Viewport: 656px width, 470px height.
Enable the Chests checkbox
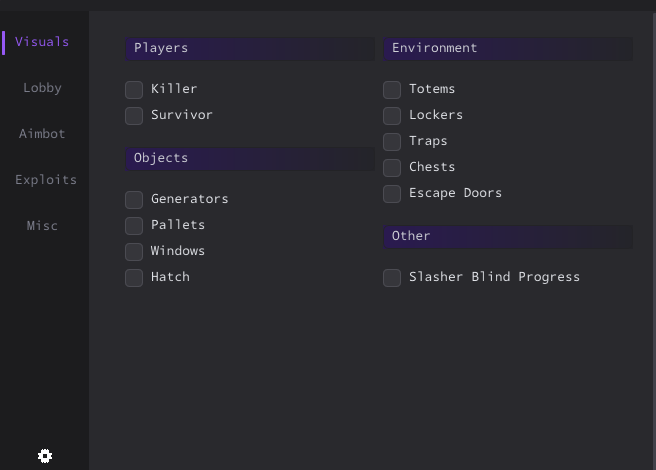pos(392,167)
